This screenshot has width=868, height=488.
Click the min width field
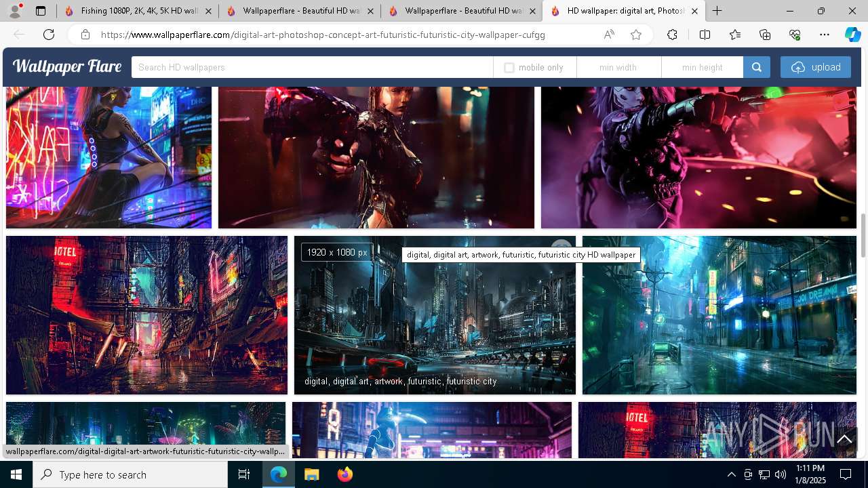(618, 67)
